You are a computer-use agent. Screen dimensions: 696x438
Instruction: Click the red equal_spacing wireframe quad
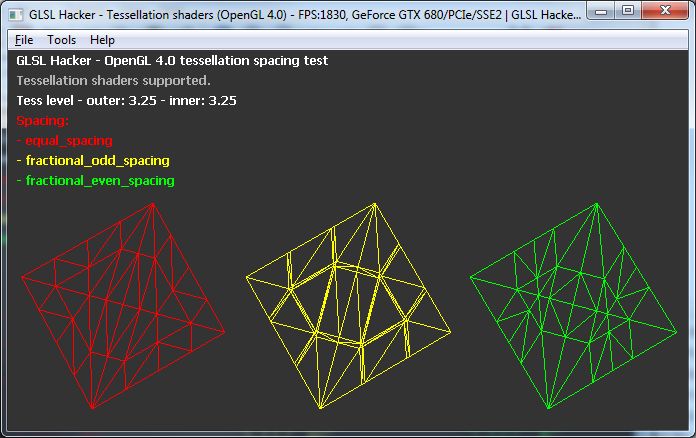123,306
